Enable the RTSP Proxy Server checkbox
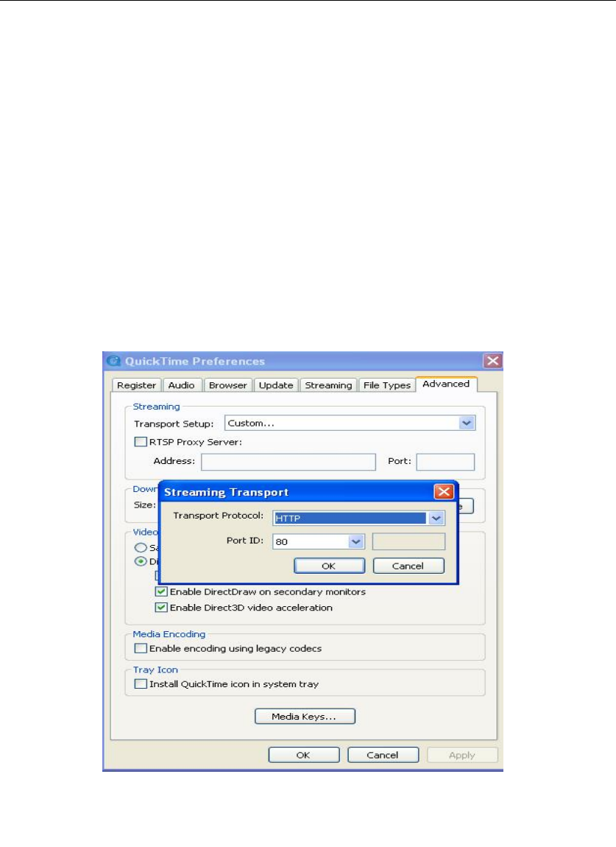Image resolution: width=616 pixels, height=847 pixels. pyautogui.click(x=141, y=442)
